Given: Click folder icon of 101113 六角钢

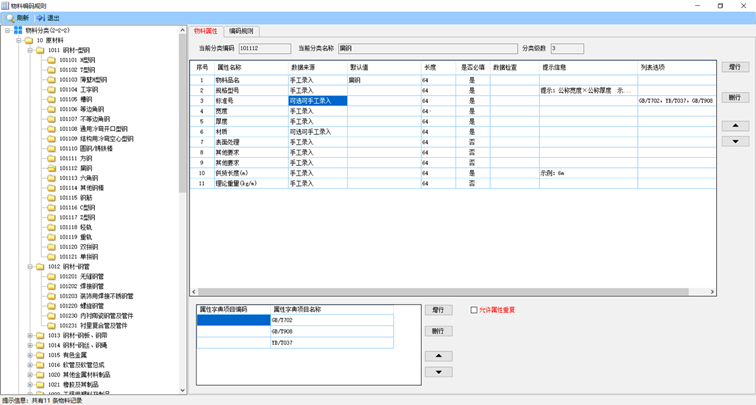Looking at the screenshot, I should 52,178.
